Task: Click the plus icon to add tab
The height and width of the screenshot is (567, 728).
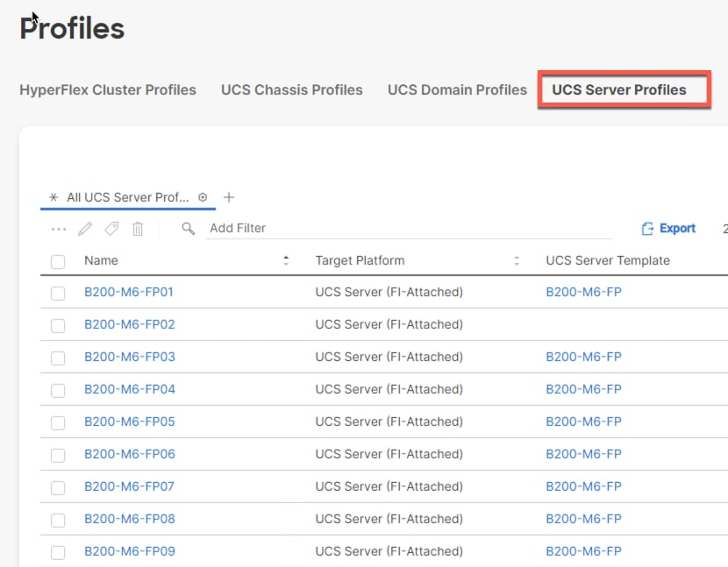Action: click(229, 198)
